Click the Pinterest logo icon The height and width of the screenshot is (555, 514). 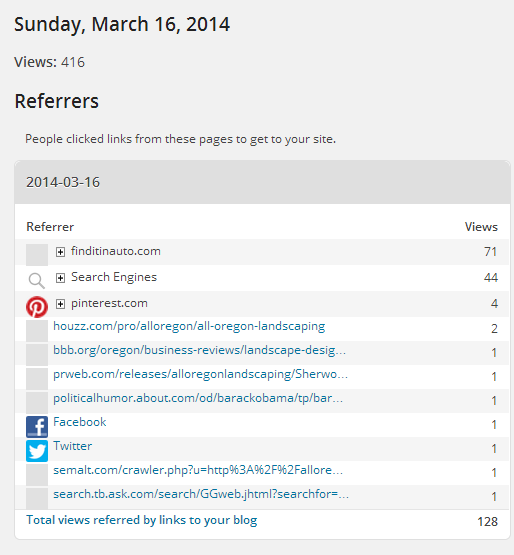[37, 307]
